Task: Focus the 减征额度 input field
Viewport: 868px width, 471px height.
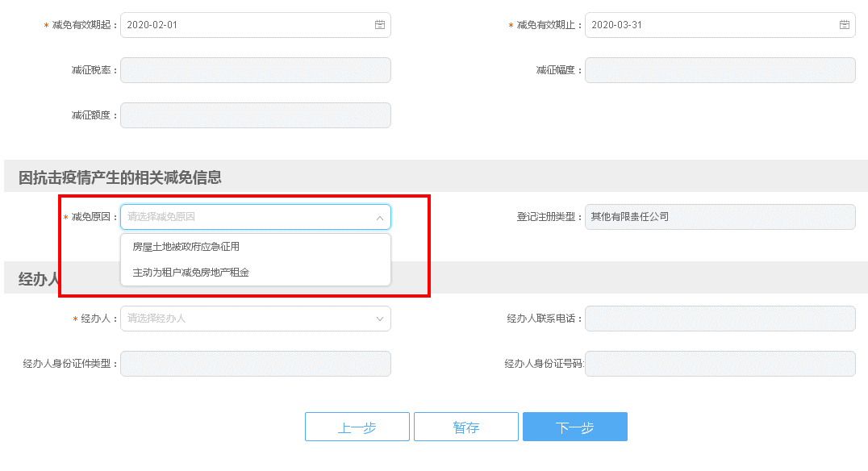Action: (x=255, y=115)
